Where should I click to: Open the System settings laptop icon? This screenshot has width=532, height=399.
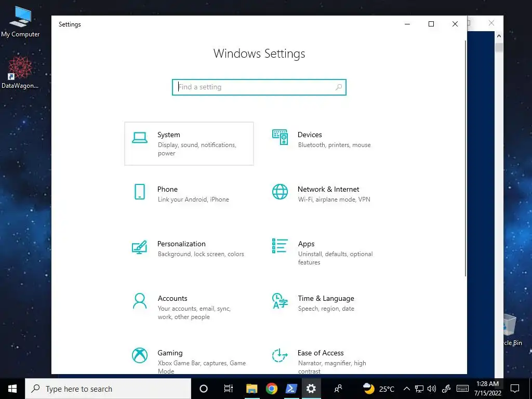coord(139,138)
